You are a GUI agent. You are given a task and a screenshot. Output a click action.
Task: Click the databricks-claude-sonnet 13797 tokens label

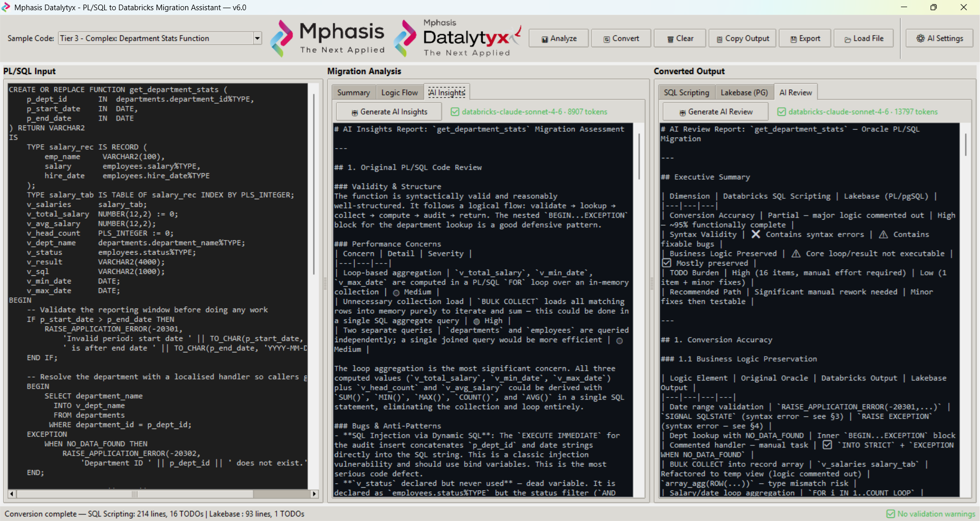(863, 112)
